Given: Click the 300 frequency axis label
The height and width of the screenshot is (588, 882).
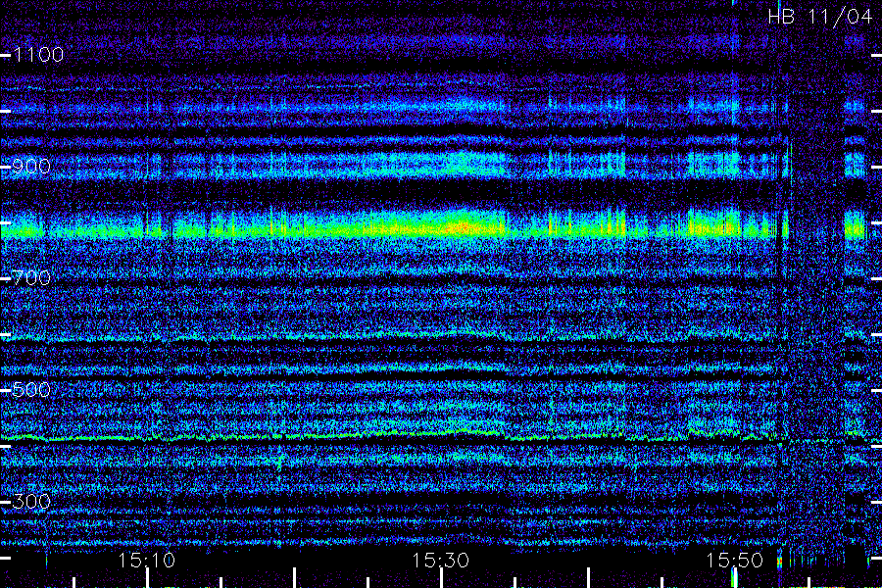Looking at the screenshot, I should point(31,501).
